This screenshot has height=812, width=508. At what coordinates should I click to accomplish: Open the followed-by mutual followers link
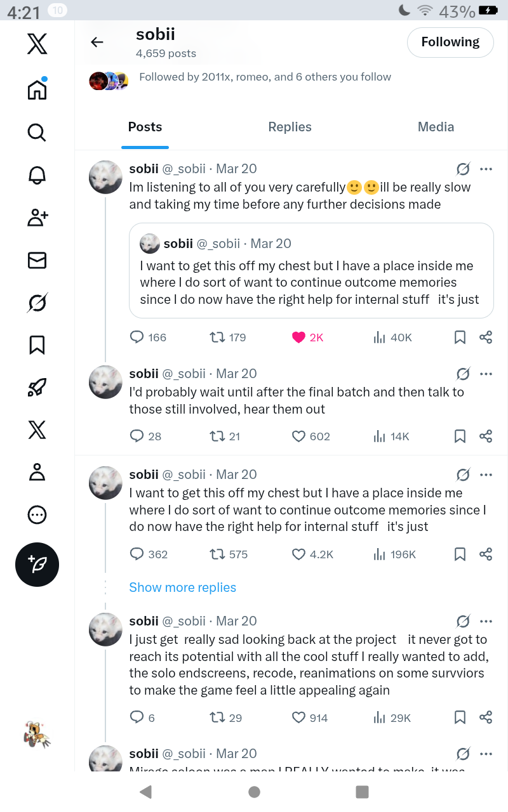point(265,77)
